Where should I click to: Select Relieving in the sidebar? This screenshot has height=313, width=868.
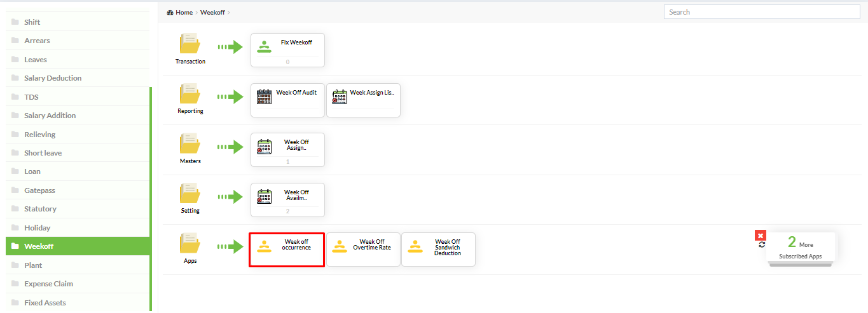[78, 134]
